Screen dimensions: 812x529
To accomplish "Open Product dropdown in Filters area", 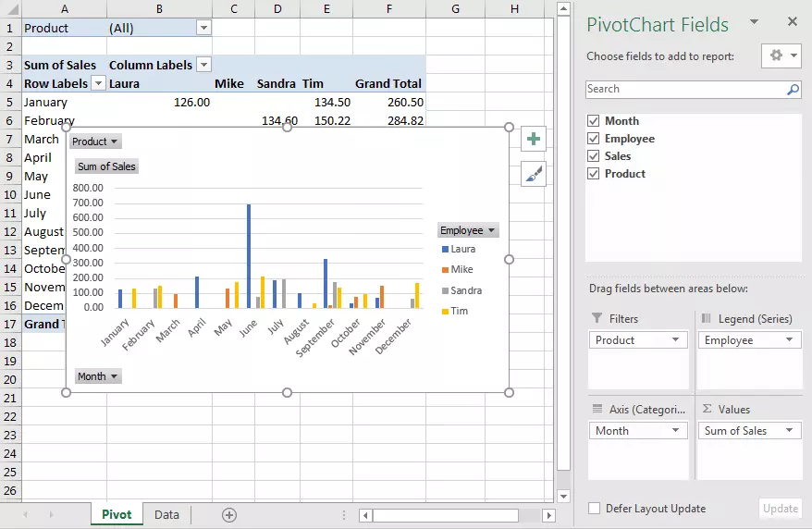I will (675, 340).
